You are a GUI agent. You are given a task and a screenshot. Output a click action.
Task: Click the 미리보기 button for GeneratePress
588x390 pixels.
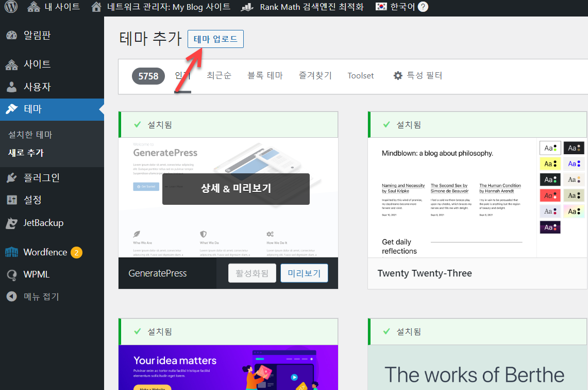pos(304,273)
